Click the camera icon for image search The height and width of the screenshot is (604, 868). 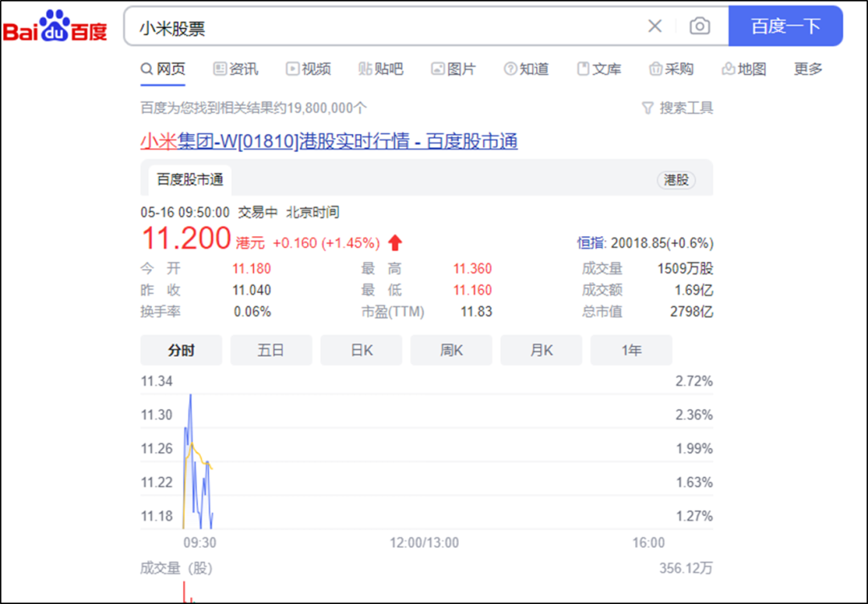tap(699, 26)
